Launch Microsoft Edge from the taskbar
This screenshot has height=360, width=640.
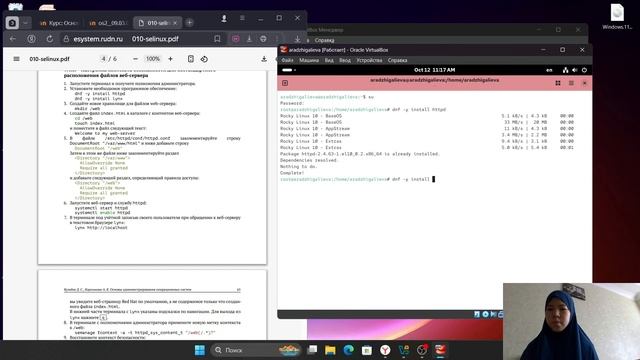[348, 350]
